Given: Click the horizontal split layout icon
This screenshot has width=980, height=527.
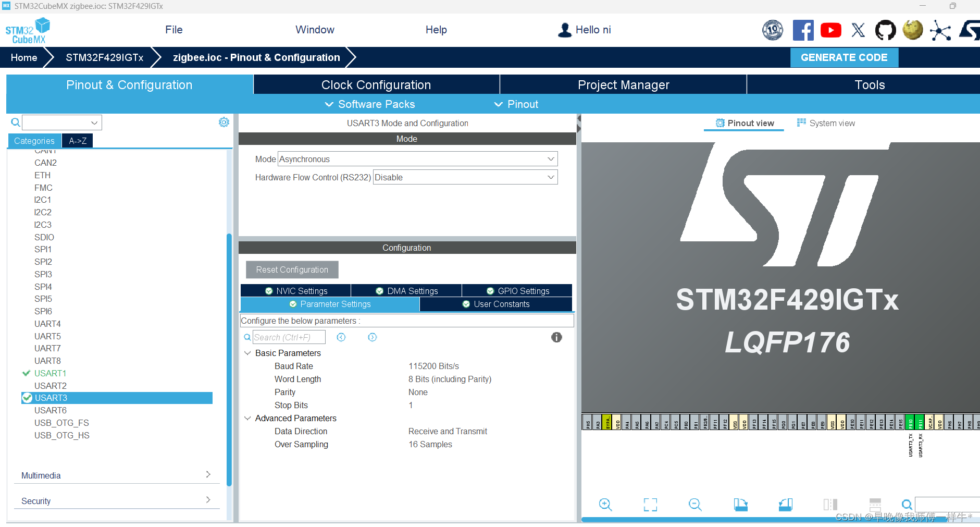Looking at the screenshot, I should 875,505.
